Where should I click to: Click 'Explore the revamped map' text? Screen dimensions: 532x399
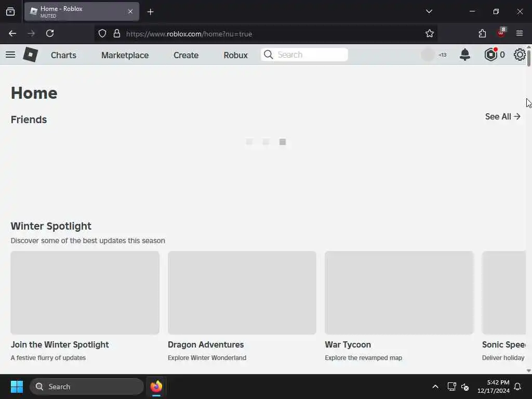point(363,357)
